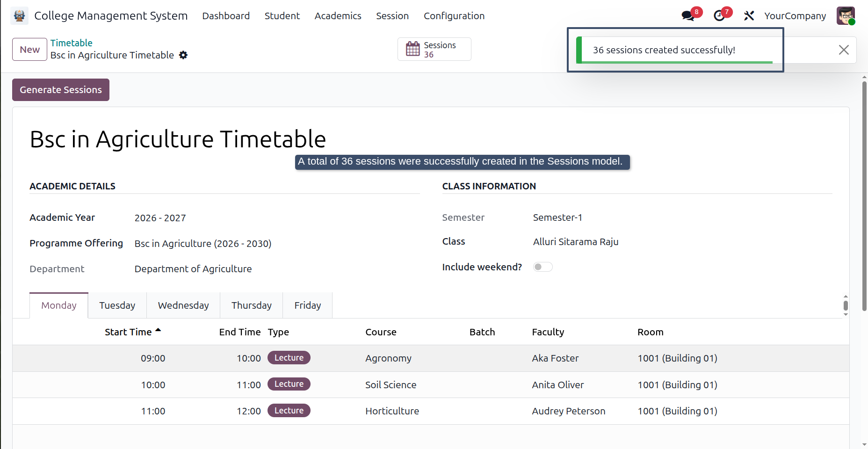The image size is (868, 449).
Task: Click the Faculty column header
Action: pyautogui.click(x=548, y=332)
